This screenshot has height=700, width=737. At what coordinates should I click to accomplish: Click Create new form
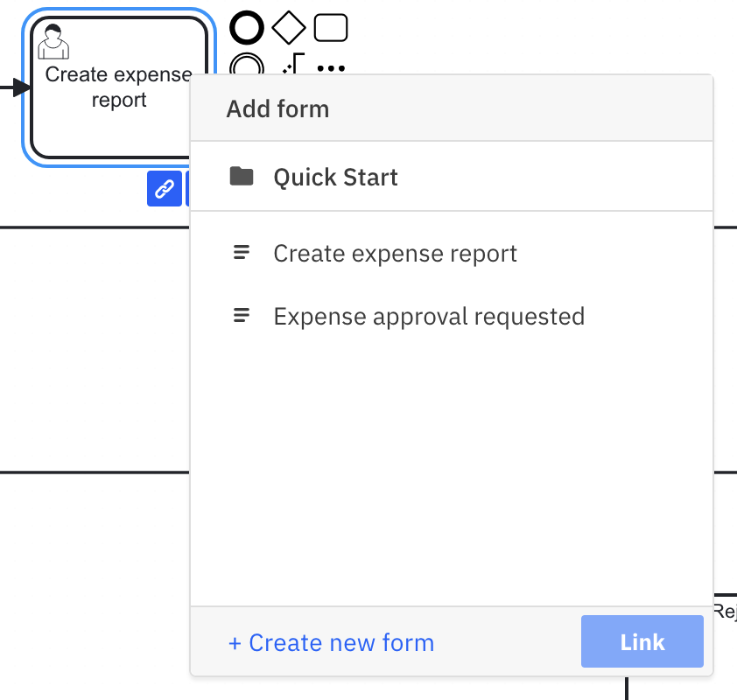[331, 642]
